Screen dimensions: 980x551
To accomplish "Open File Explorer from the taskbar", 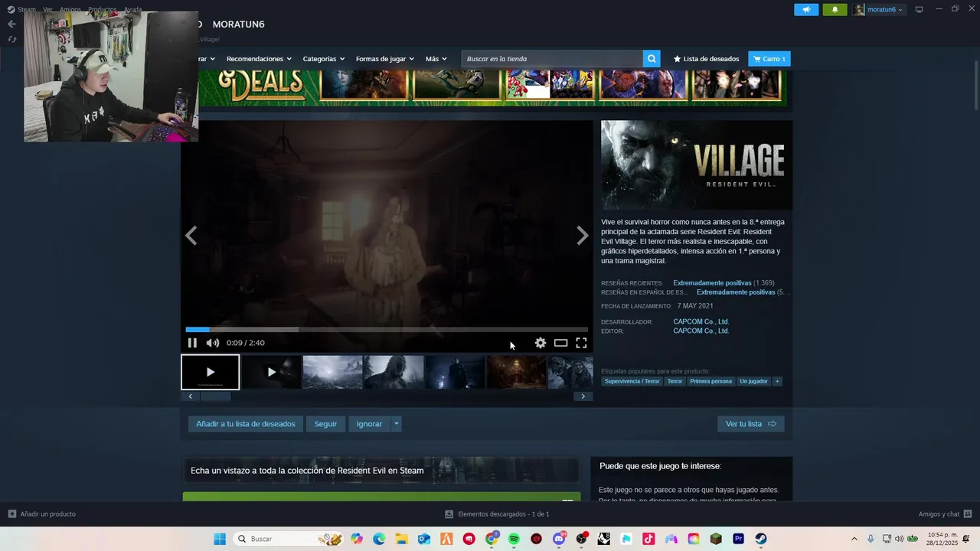I will tap(401, 539).
